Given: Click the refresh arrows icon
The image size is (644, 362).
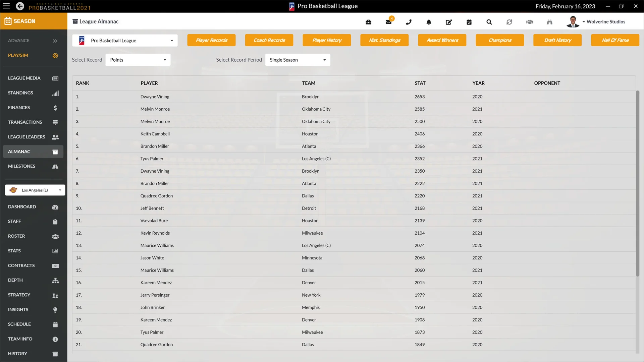Looking at the screenshot, I should click(509, 22).
